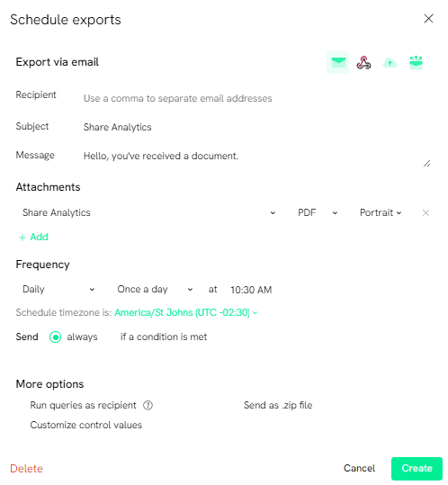Expand the Daily frequency dropdown
This screenshot has width=448, height=485.
pos(58,290)
